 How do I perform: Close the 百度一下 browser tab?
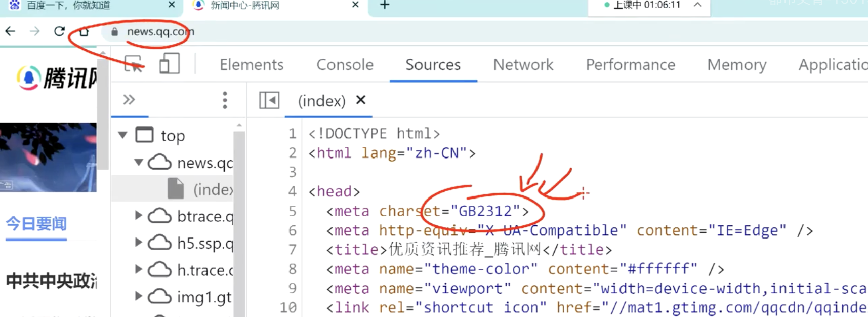click(x=172, y=5)
